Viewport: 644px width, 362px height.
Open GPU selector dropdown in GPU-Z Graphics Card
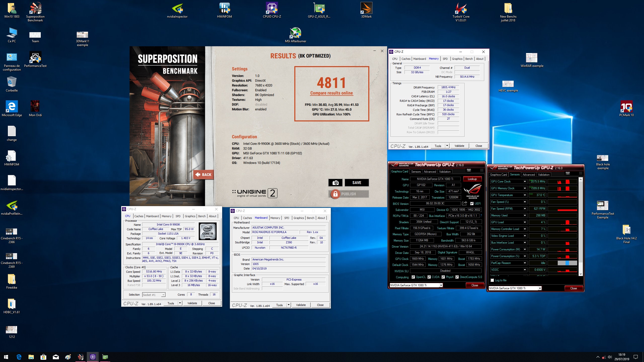[441, 285]
